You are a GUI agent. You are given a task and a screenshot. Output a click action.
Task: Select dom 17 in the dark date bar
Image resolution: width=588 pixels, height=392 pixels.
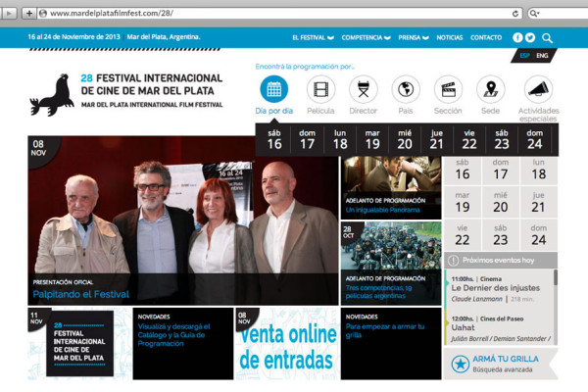tap(307, 139)
